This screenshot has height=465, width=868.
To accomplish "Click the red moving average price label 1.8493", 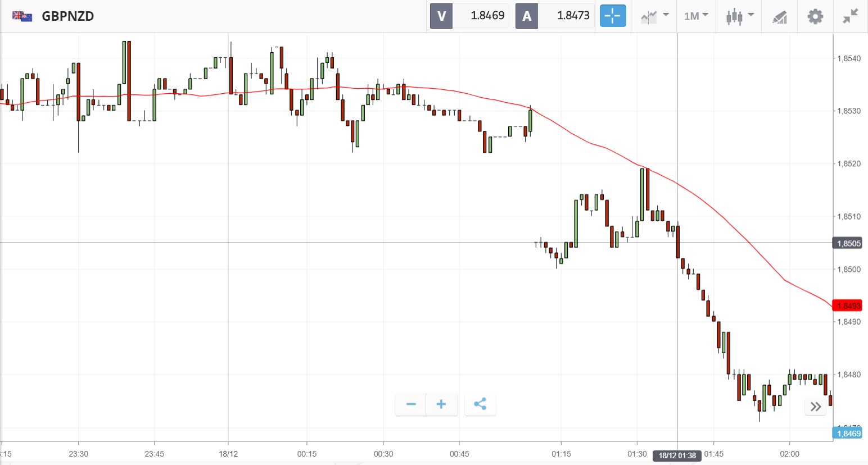I will 848,306.
